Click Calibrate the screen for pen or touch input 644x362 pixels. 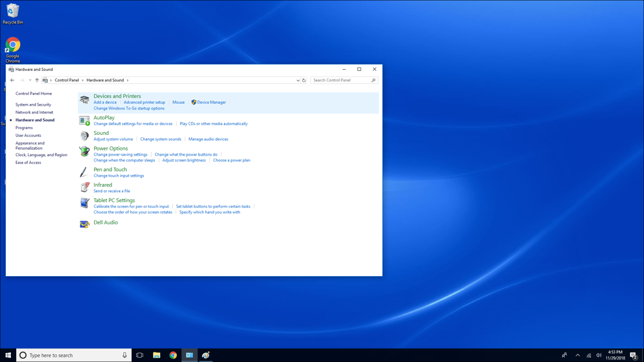(x=131, y=206)
